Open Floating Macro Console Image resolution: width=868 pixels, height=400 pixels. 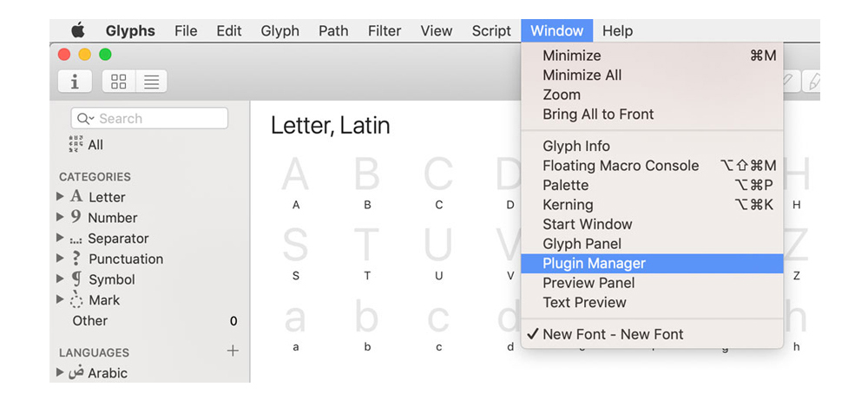(652, 166)
